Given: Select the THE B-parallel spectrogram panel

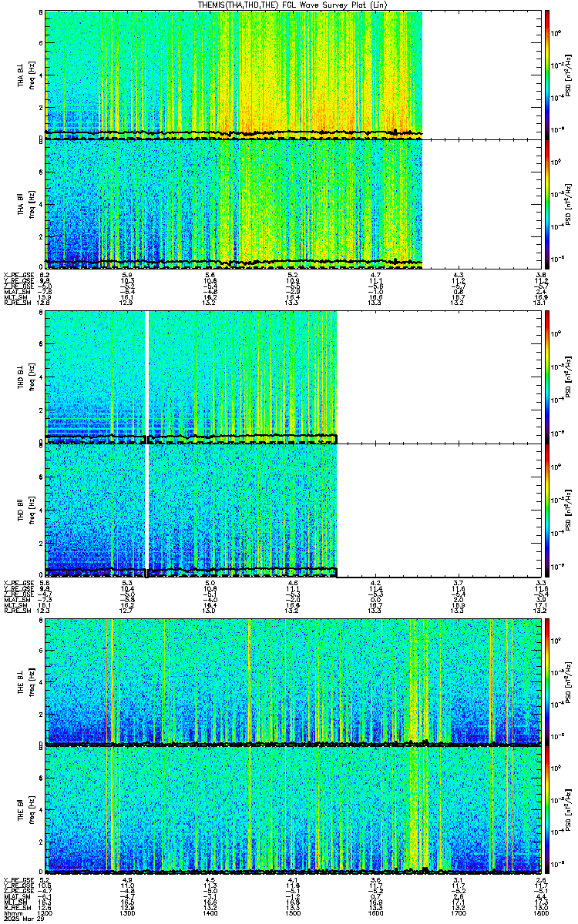Looking at the screenshot, I should coord(290,811).
